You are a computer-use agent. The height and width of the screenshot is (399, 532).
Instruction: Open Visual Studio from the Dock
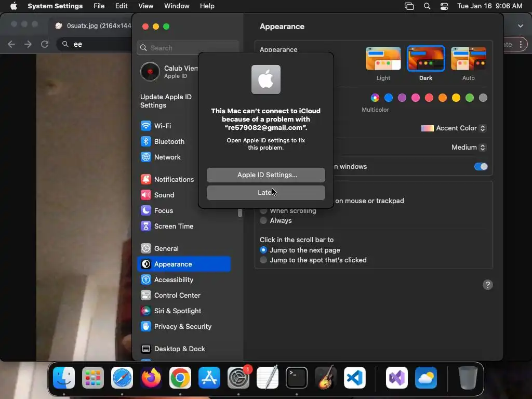[396, 378]
